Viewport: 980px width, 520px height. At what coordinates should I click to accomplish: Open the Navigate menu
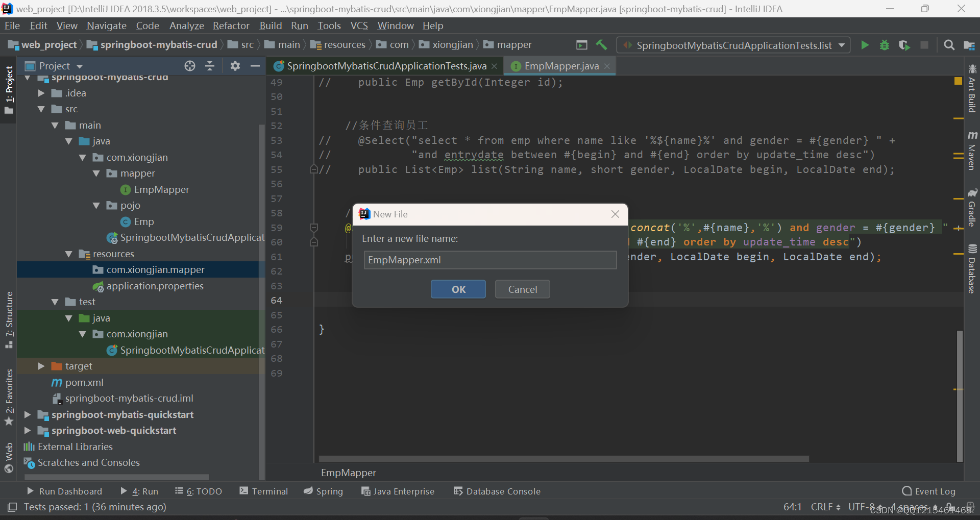[107, 26]
